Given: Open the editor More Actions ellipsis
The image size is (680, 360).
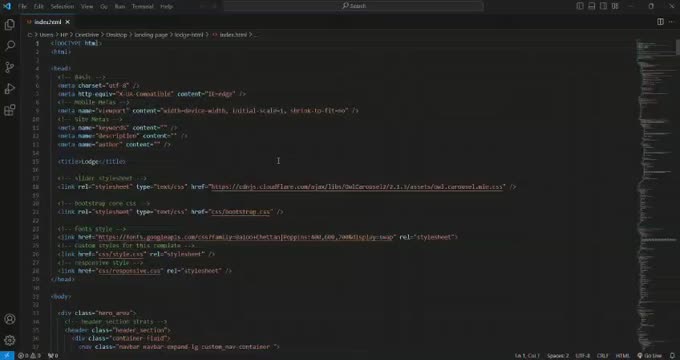Looking at the screenshot, I should 672,22.
